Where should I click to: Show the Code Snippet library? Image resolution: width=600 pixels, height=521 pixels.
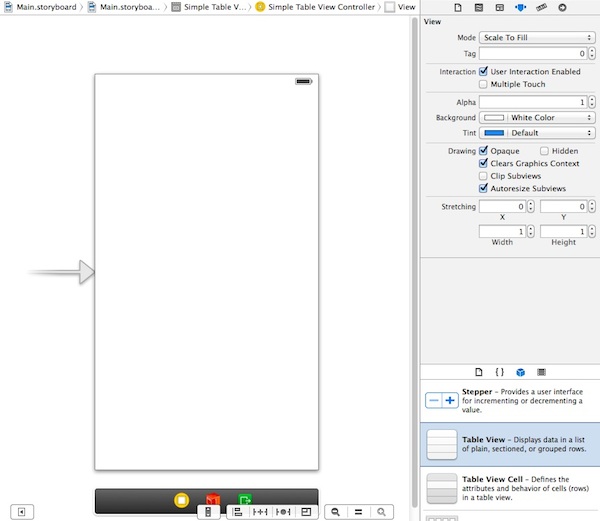coord(499,371)
